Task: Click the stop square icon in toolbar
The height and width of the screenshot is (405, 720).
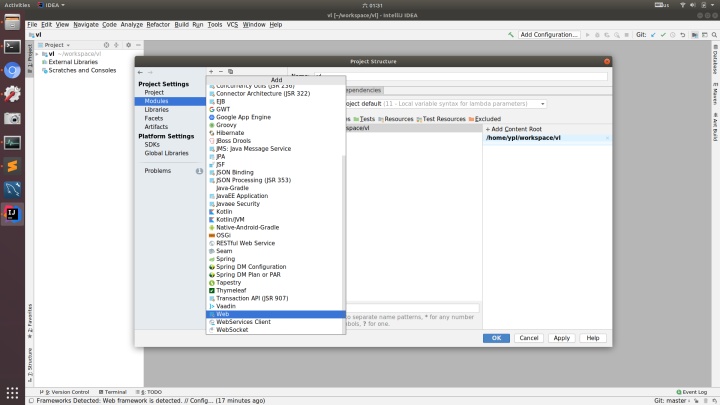Action: click(x=627, y=35)
